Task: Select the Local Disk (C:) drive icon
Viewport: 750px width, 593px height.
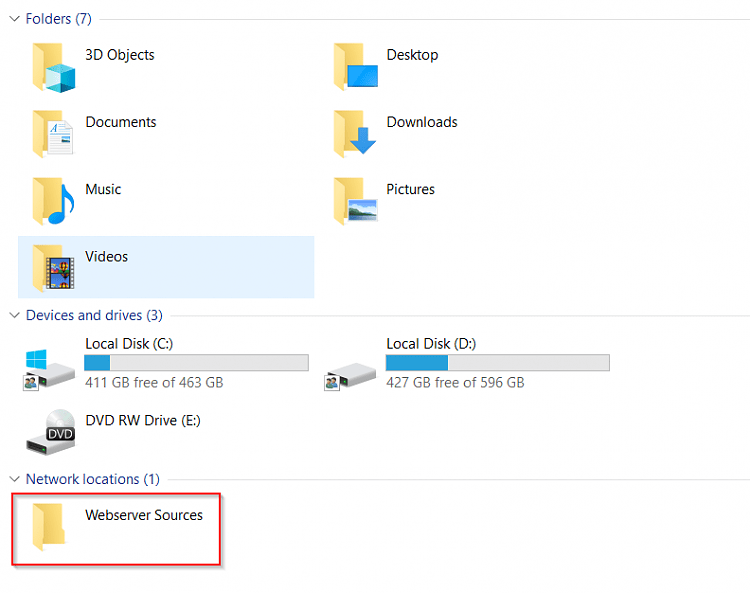Action: point(49,370)
